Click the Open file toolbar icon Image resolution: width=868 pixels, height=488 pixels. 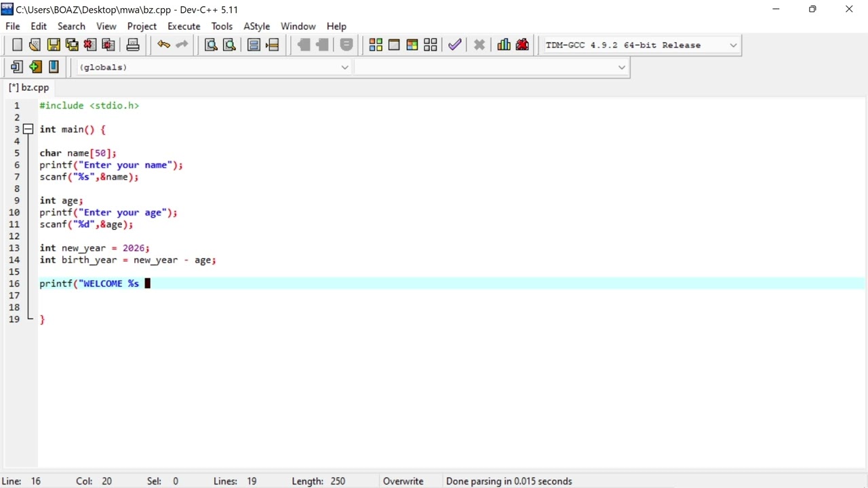35,45
